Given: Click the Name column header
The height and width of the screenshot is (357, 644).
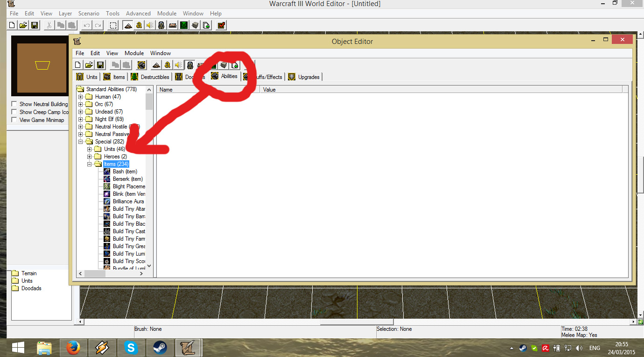Looking at the screenshot, I should pos(209,89).
